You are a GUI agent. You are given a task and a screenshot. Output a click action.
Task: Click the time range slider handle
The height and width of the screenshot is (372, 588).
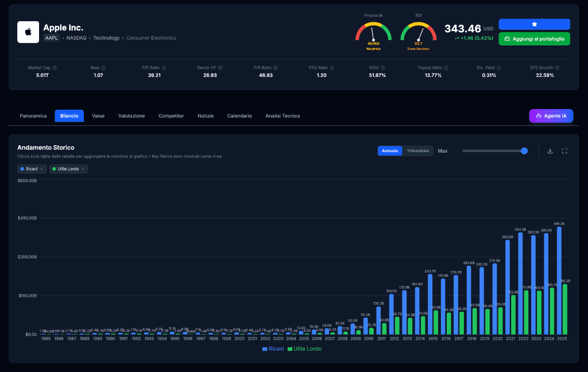[524, 151]
